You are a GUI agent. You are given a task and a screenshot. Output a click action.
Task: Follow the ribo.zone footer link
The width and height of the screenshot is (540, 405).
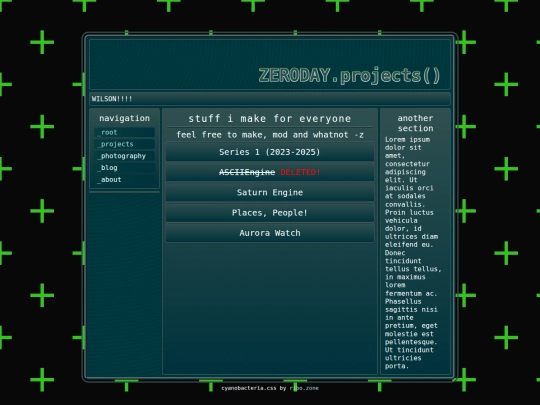click(304, 388)
